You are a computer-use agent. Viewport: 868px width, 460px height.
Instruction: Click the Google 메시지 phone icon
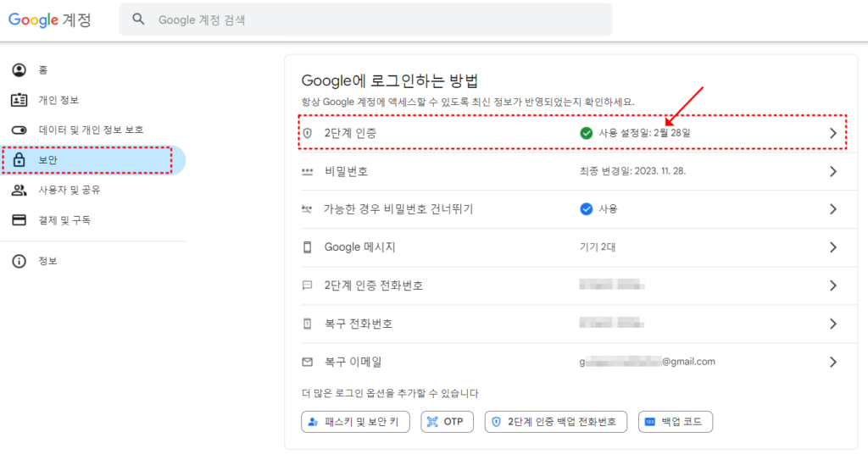click(x=307, y=247)
